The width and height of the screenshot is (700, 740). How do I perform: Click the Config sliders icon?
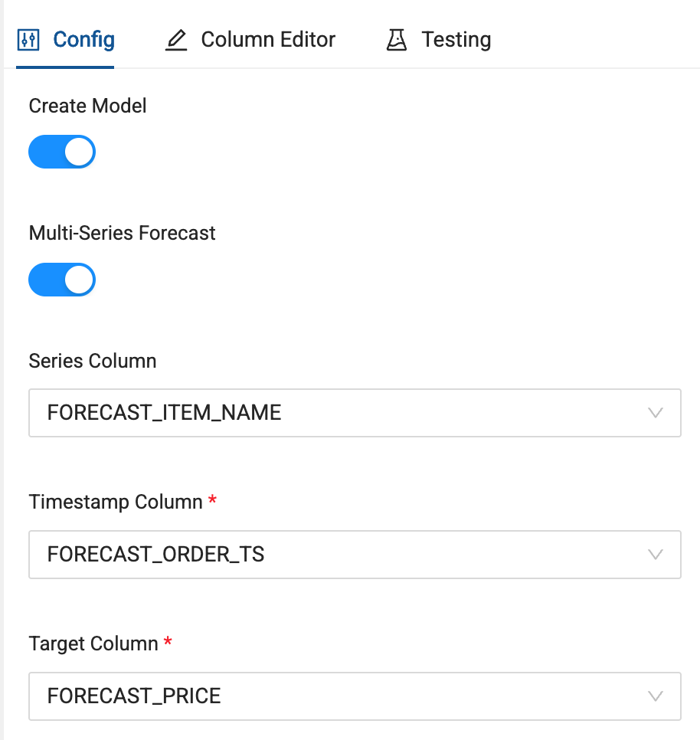pyautogui.click(x=28, y=40)
